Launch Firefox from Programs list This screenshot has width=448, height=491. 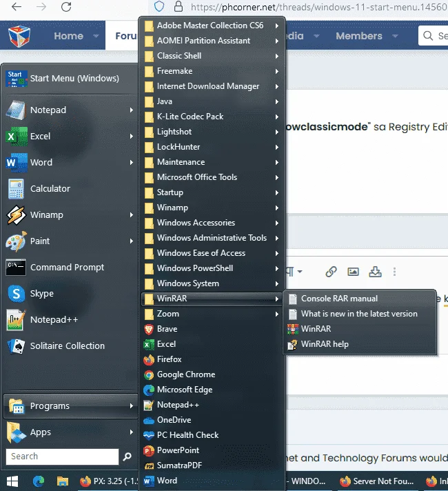click(212, 359)
